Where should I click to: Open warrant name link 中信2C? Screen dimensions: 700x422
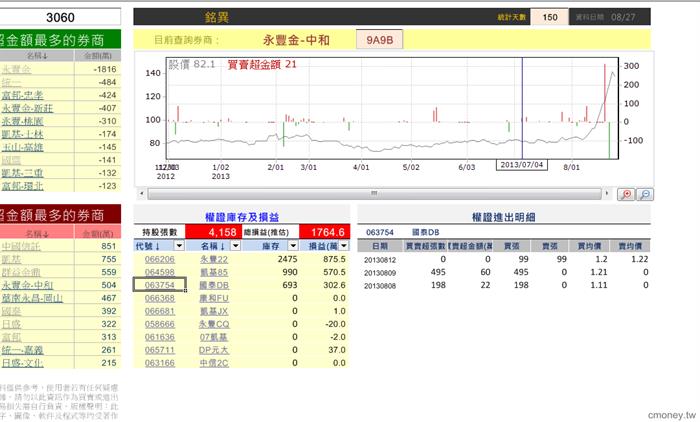click(x=214, y=363)
